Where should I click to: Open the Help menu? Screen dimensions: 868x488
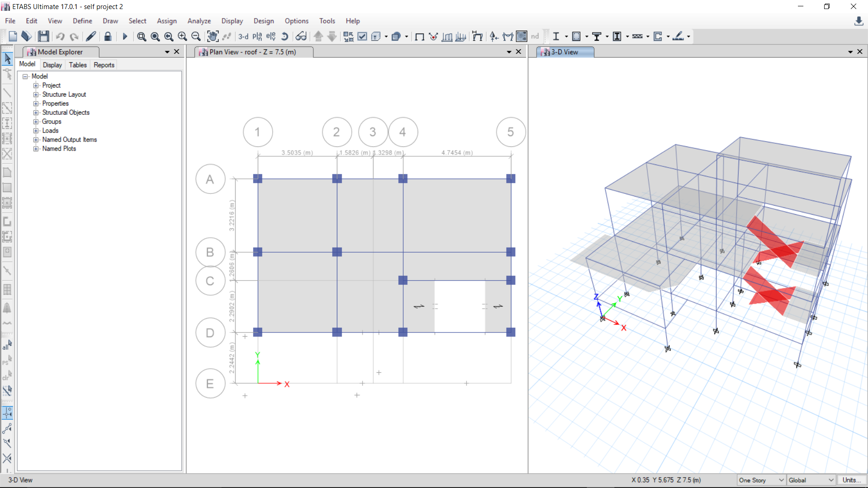pos(353,21)
